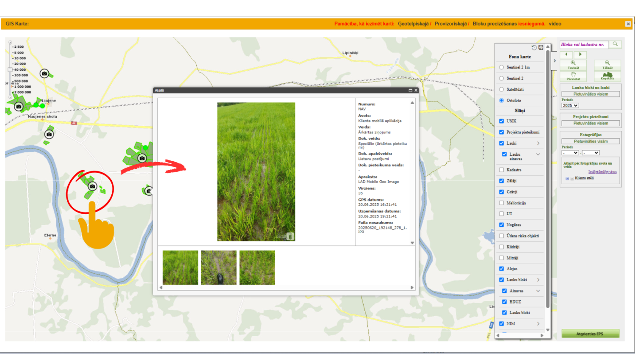This screenshot has height=364, width=635.
Task: Click the magnifier search button beside the cadastre field
Action: coord(615,44)
